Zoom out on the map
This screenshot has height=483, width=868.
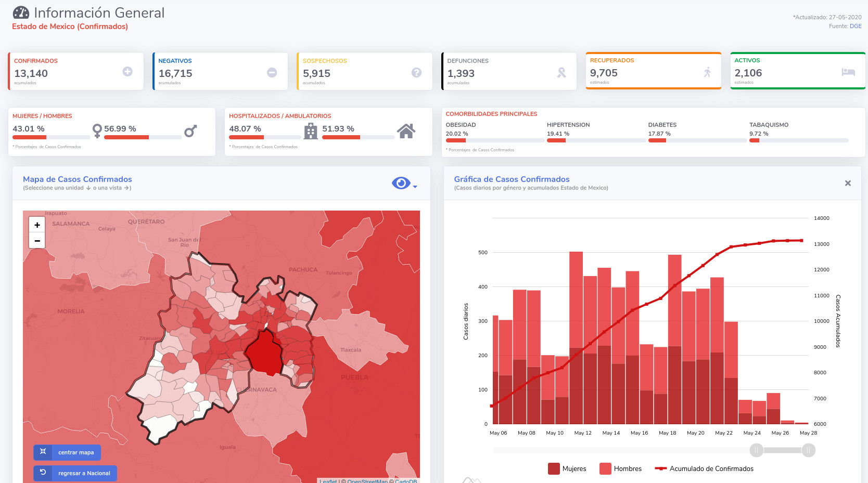tap(37, 241)
